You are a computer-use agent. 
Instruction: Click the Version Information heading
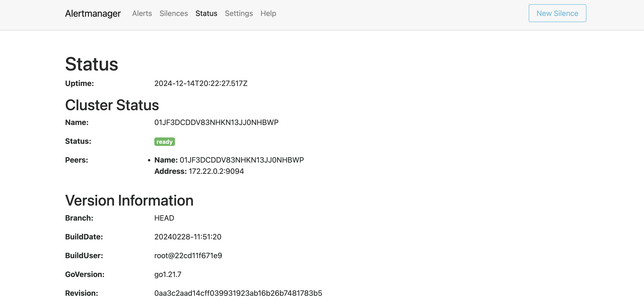(x=129, y=200)
